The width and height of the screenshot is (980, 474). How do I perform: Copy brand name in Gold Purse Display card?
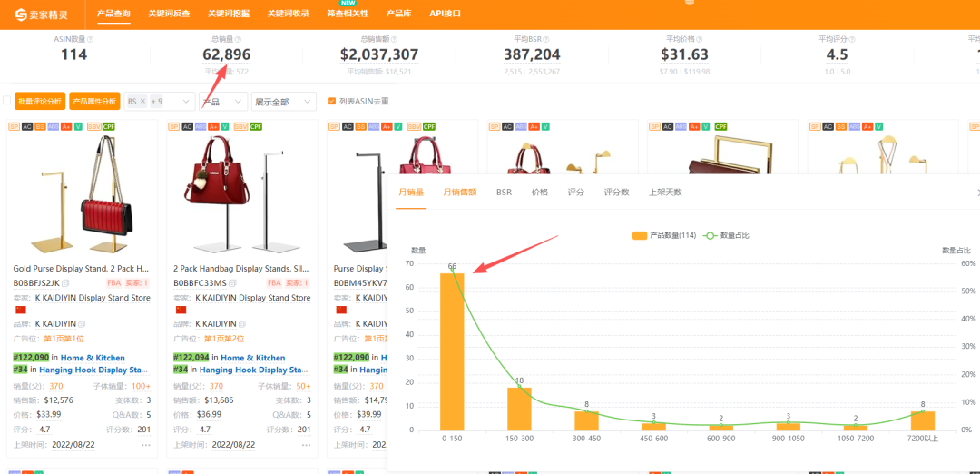click(82, 324)
